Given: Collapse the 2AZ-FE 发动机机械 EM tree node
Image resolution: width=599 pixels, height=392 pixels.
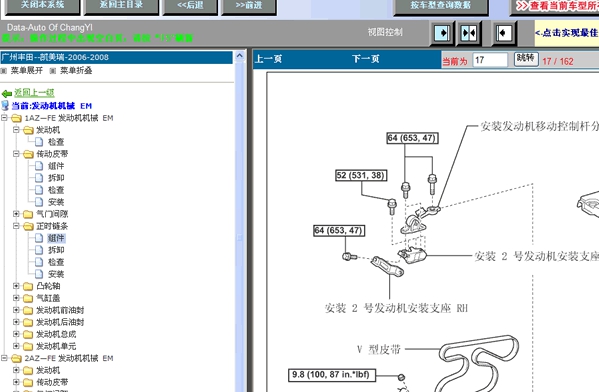Looking at the screenshot, I should click(5, 358).
